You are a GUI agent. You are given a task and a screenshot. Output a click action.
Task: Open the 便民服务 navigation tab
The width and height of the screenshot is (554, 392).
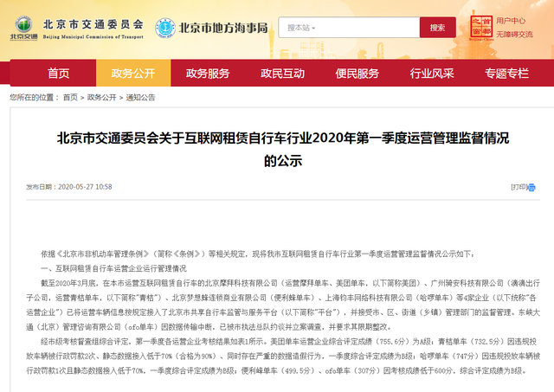coord(357,73)
